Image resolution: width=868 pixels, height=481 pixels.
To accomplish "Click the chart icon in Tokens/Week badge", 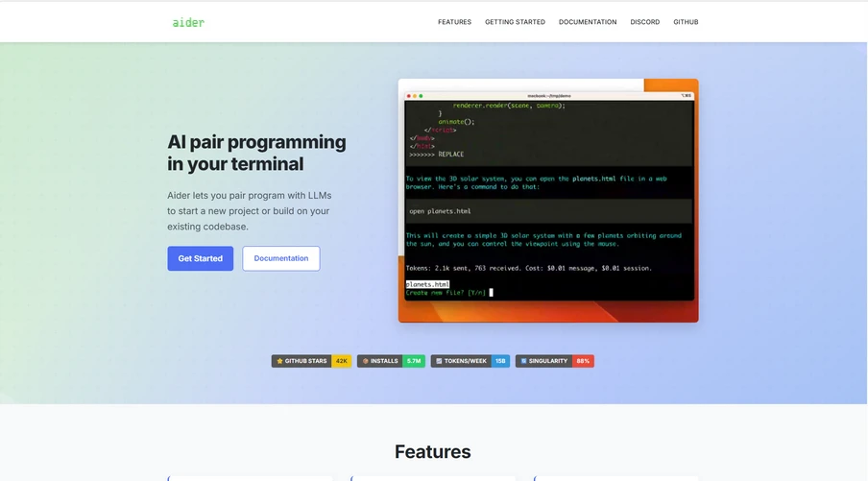I will coord(439,361).
